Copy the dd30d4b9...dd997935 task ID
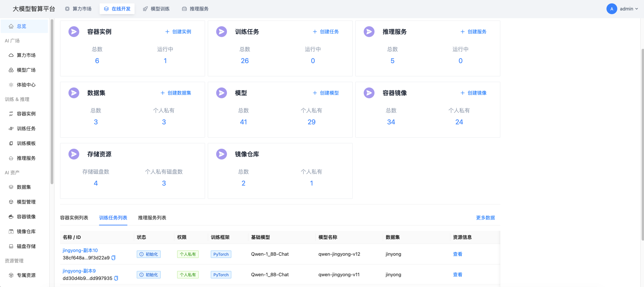This screenshot has height=287, width=644. tap(116, 278)
